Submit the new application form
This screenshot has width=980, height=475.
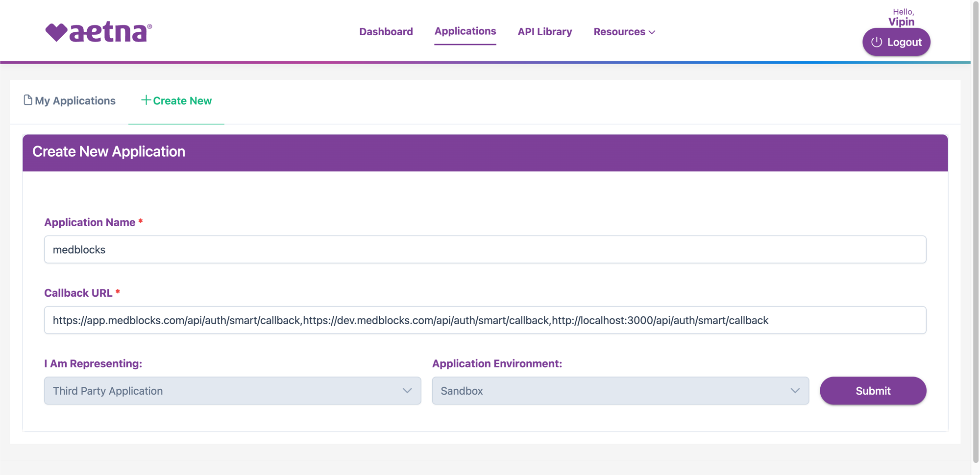[873, 391]
